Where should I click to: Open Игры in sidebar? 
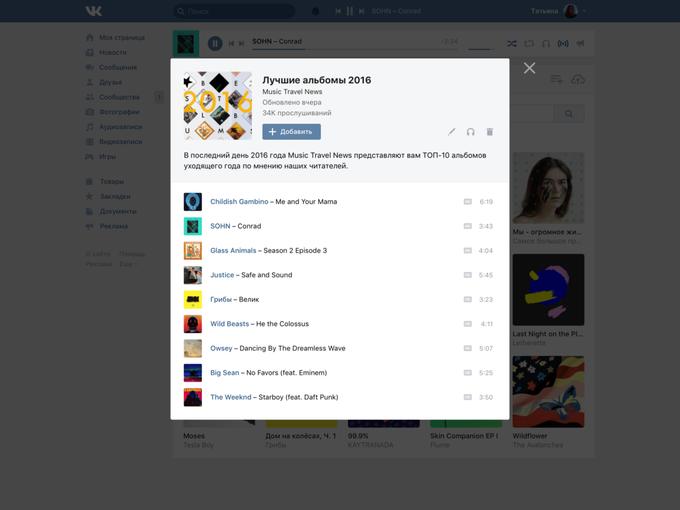[x=101, y=157]
